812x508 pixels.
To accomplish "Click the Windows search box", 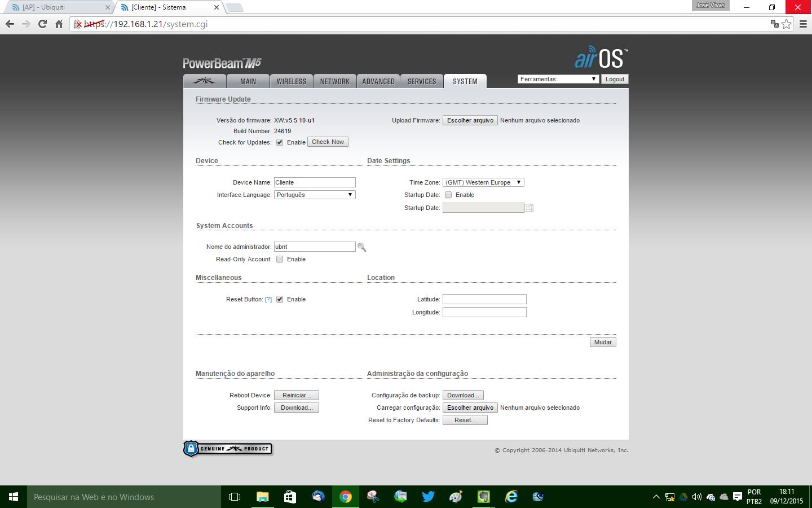I will (x=124, y=497).
